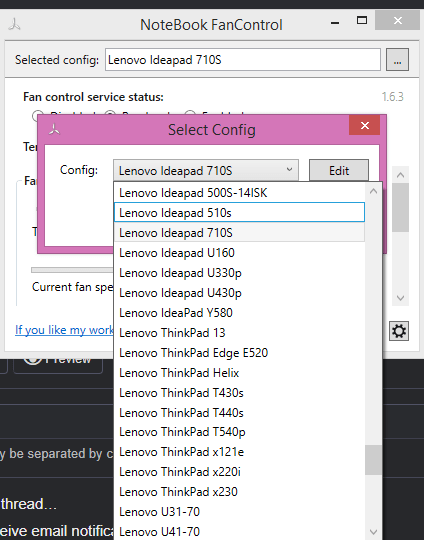This screenshot has height=540, width=424.
Task: Close the Select Config dialog
Action: point(364,125)
